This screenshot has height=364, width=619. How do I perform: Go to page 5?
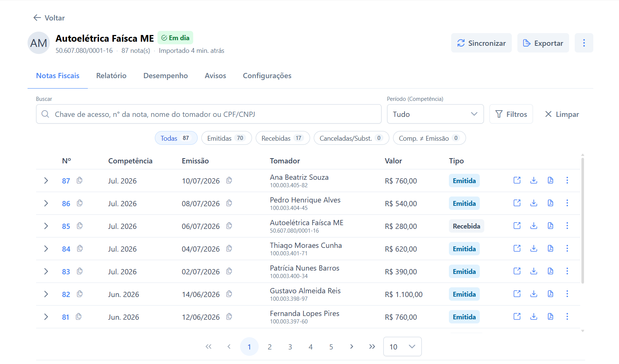pyautogui.click(x=331, y=347)
